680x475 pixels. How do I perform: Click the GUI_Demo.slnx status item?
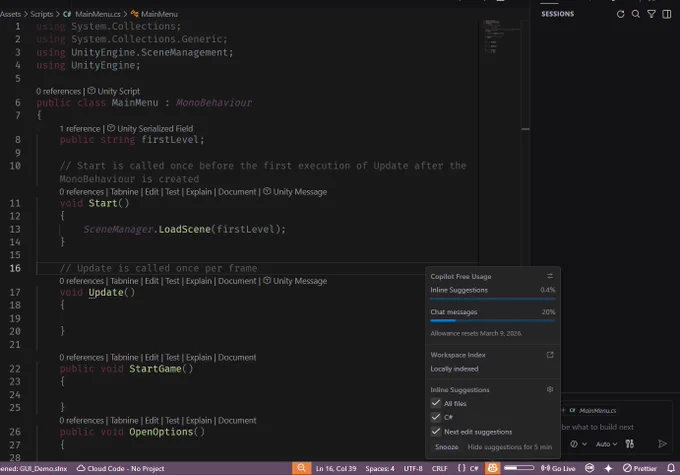pyautogui.click(x=33, y=468)
